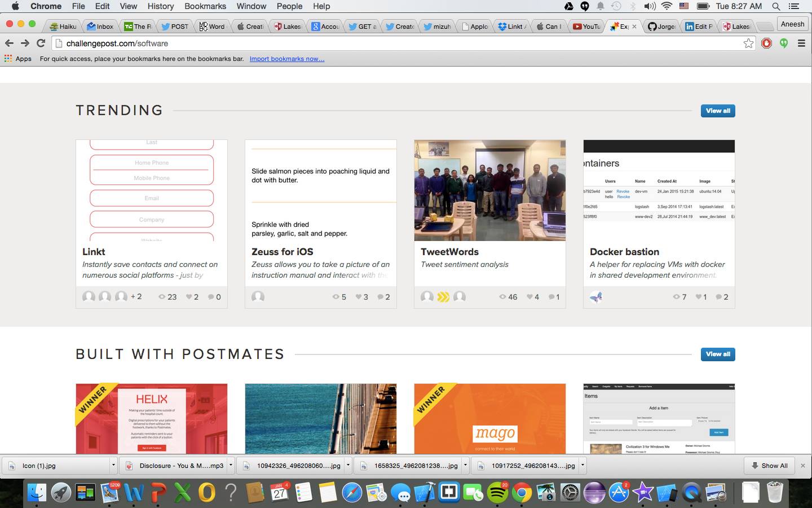This screenshot has height=508, width=812.
Task: Open comment bubble on Docker bastion card
Action: click(x=718, y=297)
